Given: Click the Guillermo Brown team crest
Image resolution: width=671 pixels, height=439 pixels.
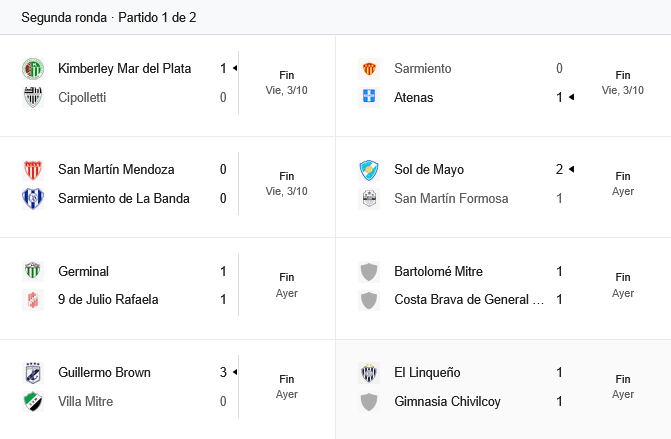Looking at the screenshot, I should pos(32,373).
